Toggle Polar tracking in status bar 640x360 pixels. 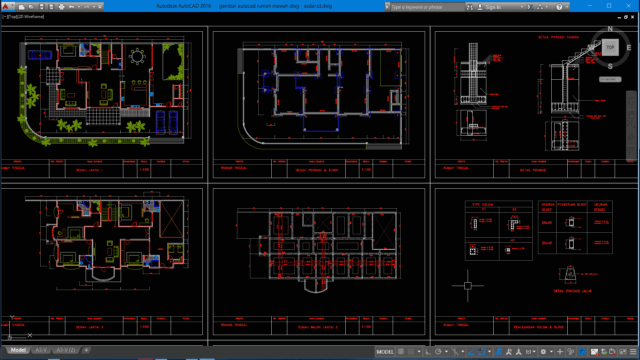point(438,351)
